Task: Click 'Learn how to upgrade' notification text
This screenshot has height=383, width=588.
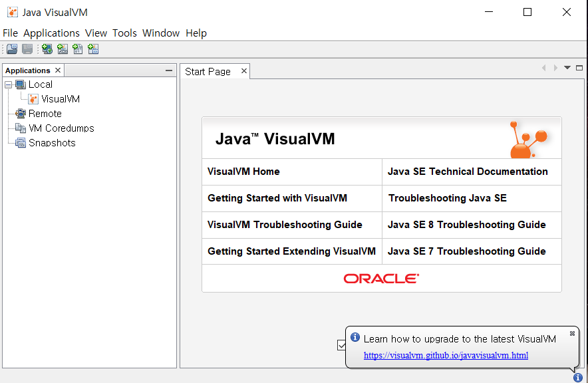Action: point(460,338)
